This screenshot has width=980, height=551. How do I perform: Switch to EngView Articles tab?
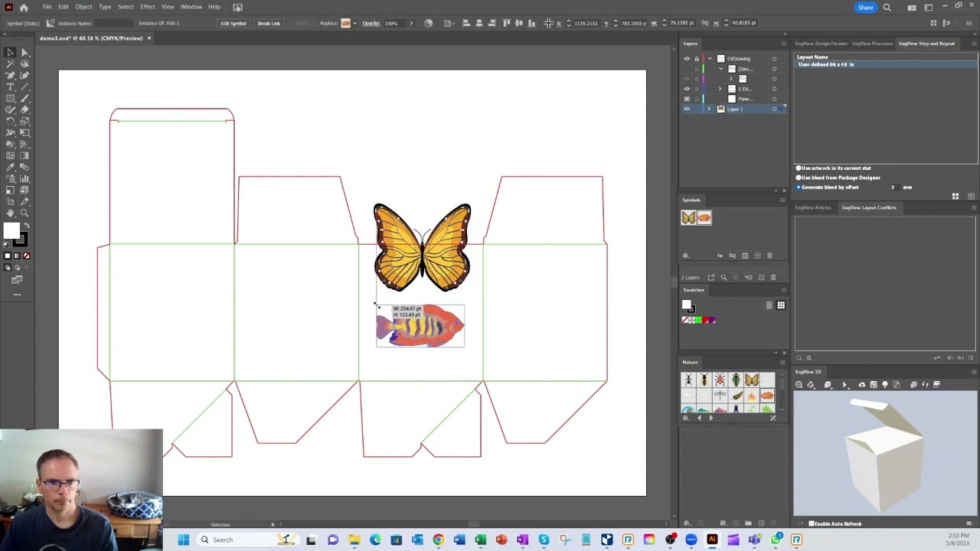pyautogui.click(x=813, y=207)
